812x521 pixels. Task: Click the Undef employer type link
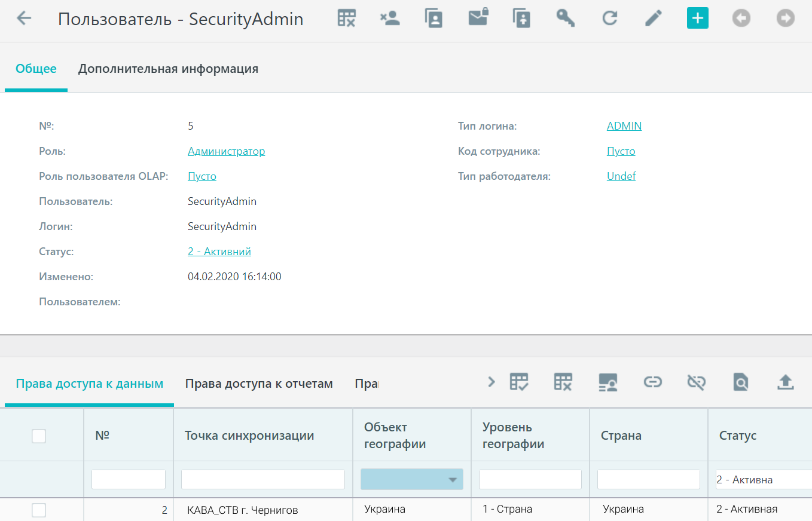tap(621, 176)
